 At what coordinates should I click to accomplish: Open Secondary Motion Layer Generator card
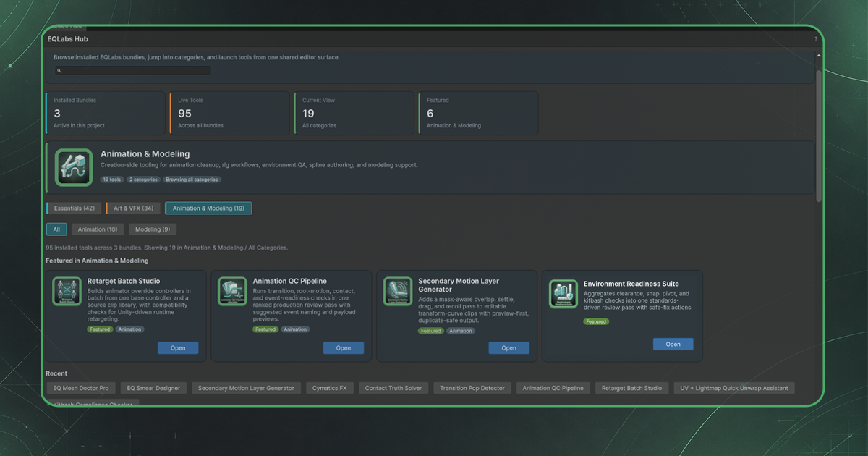click(509, 348)
